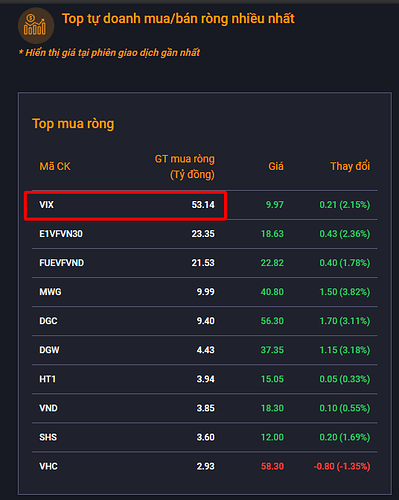Click the 'Hiển thị giá tại phiên giao dịch gần nhất' note

pos(109,53)
